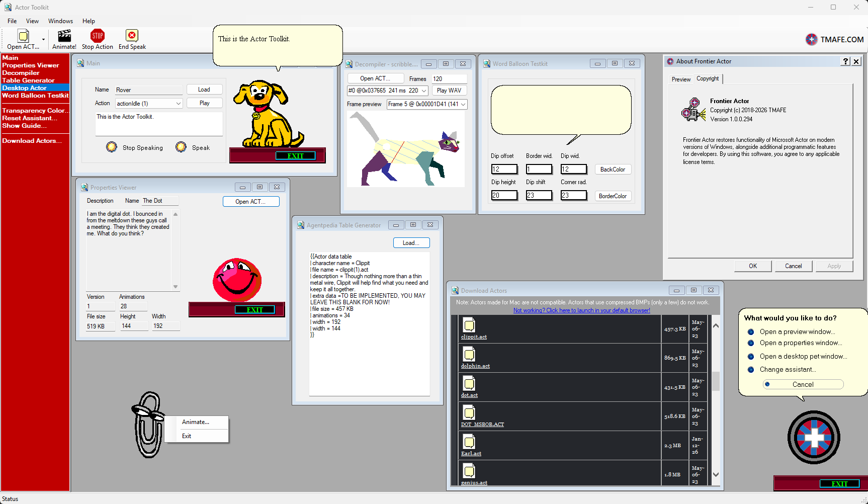Image resolution: width=868 pixels, height=504 pixels.
Task: Click the clippit.act file icon
Action: (469, 325)
